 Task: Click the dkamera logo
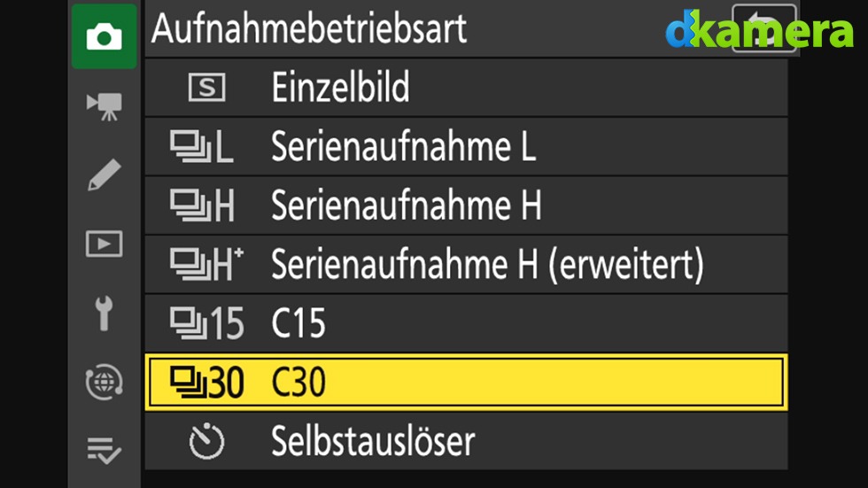coord(760,28)
